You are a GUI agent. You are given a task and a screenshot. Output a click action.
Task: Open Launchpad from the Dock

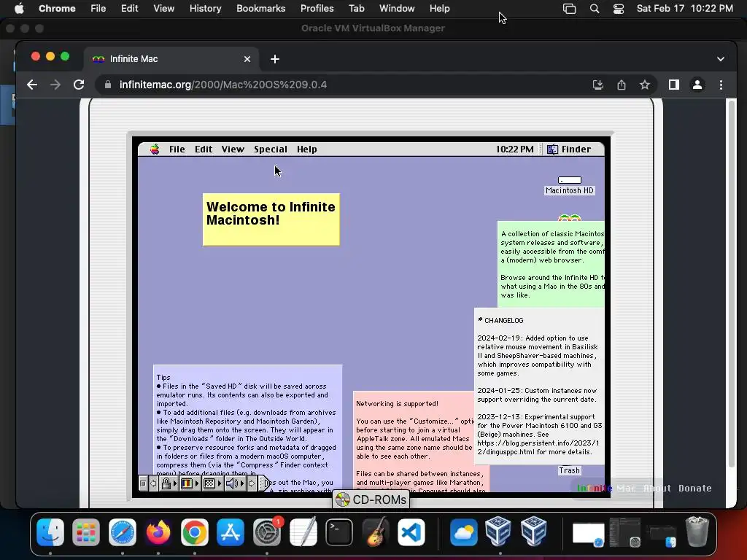pos(86,532)
